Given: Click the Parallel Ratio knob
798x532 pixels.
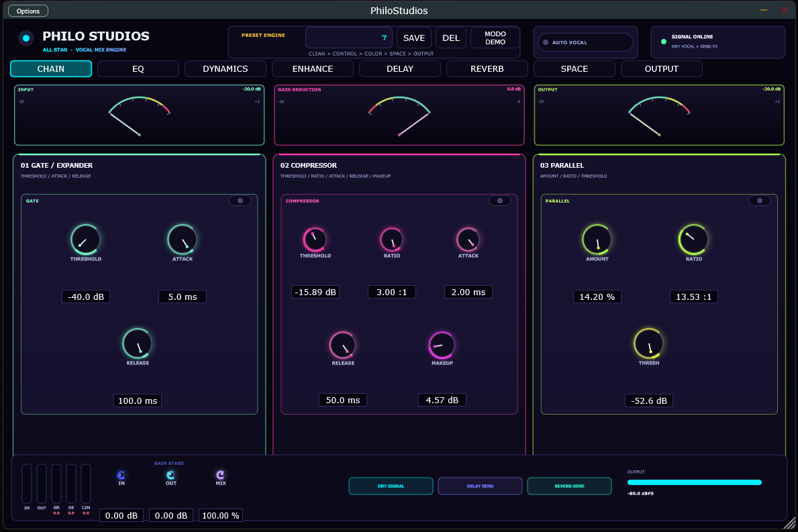Looking at the screenshot, I should click(694, 239).
